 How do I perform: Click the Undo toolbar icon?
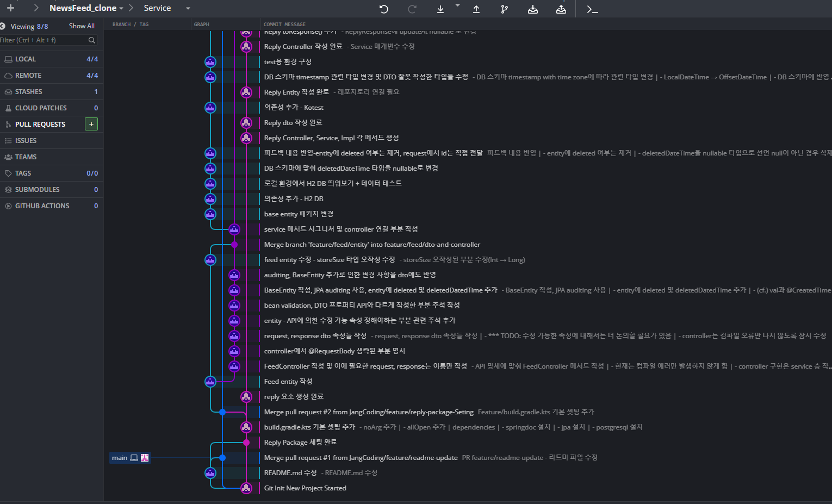coord(384,9)
